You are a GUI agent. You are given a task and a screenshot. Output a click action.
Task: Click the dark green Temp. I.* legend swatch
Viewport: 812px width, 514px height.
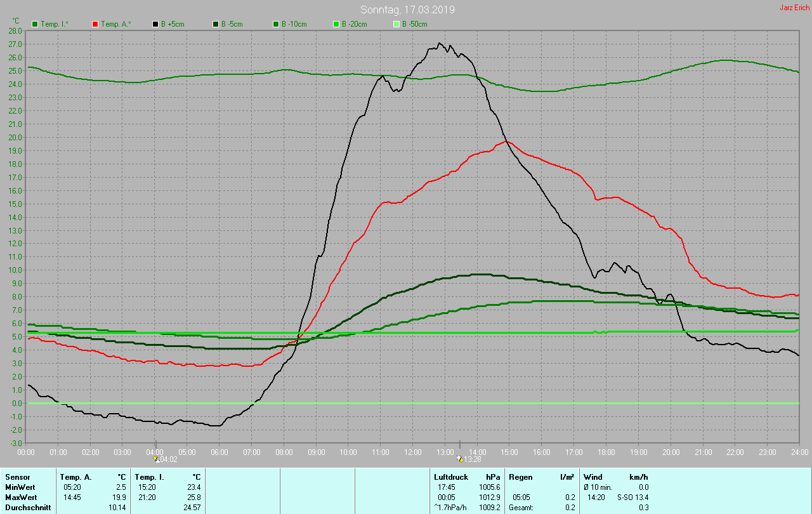(35, 24)
